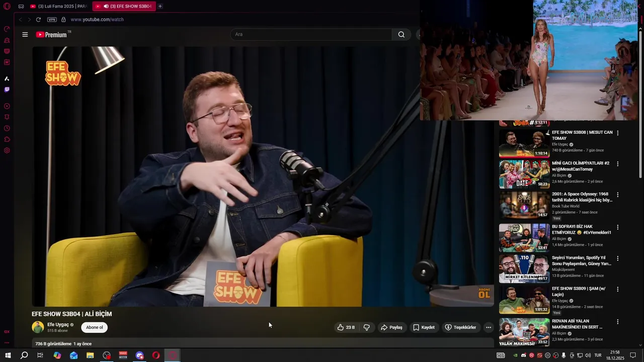
Task: Subscribe with 'Abone ol' button
Action: click(94, 327)
